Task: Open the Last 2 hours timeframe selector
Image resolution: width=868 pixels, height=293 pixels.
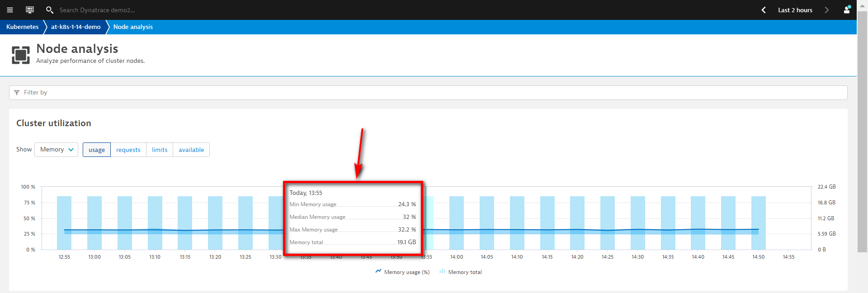Action: click(x=795, y=10)
